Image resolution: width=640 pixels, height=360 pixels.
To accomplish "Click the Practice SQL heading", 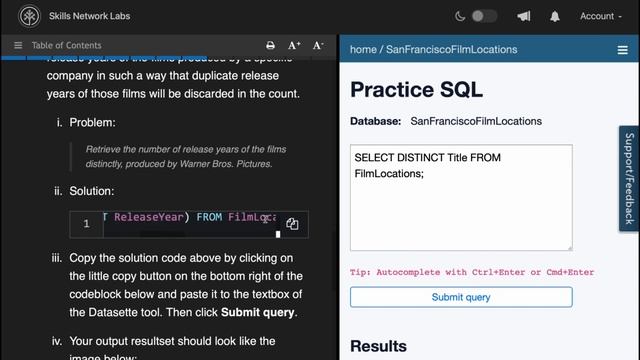I will 416,89.
